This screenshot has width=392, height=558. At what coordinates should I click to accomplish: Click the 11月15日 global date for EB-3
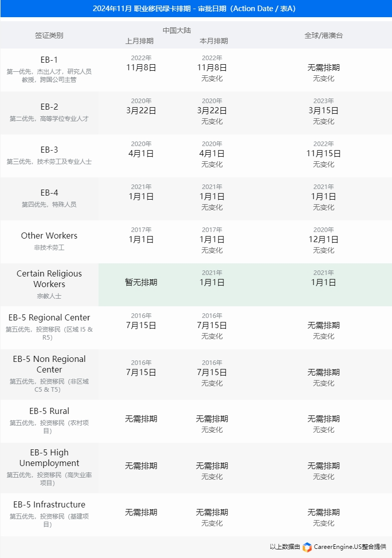[x=323, y=154]
